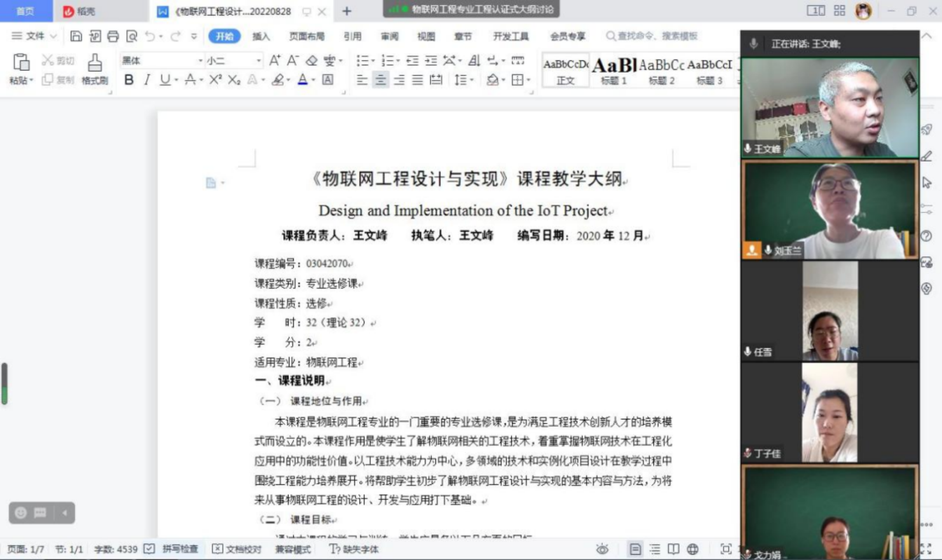Toggle eye protection mode in status bar
The image size is (942, 560).
tap(602, 549)
